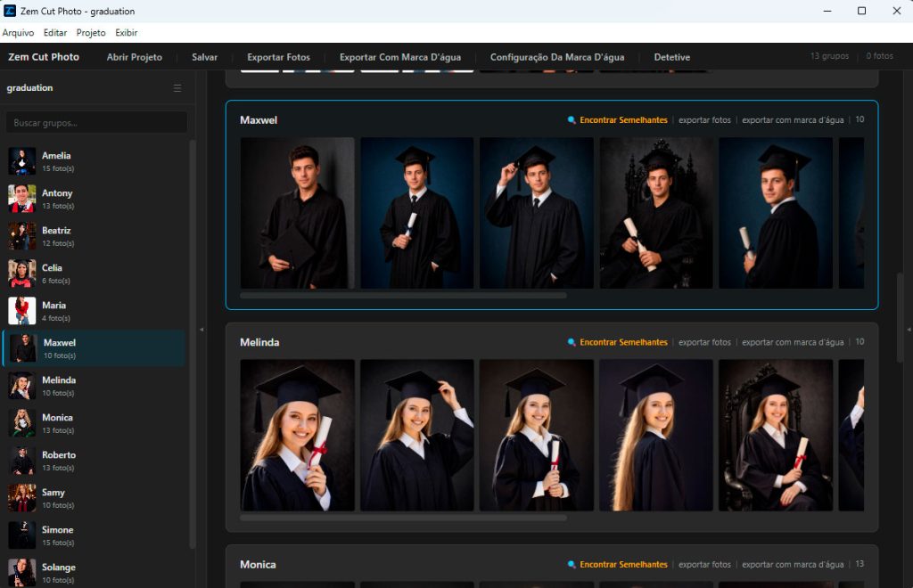Screen dimensions: 913x588
Task: Click Encontrar Semelhantes for Melinda group
Action: 623,342
